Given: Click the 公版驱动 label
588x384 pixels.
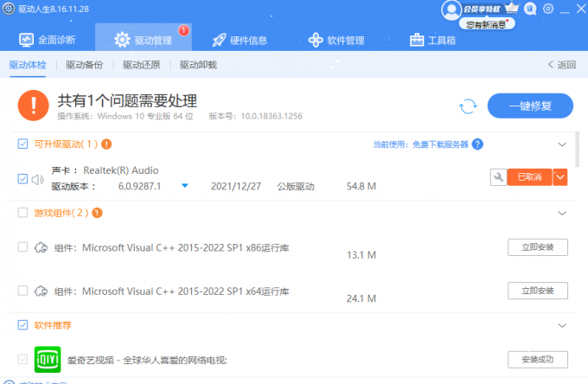Looking at the screenshot, I should [296, 186].
